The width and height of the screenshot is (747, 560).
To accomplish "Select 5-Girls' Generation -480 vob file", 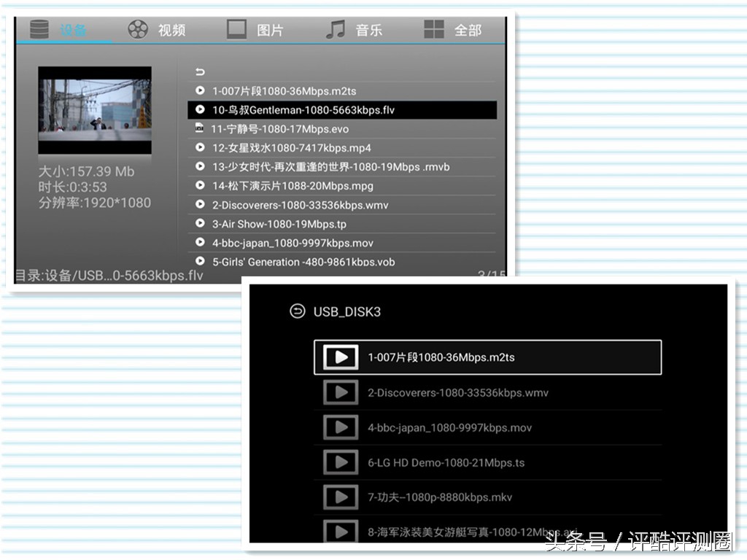I will tap(342, 262).
